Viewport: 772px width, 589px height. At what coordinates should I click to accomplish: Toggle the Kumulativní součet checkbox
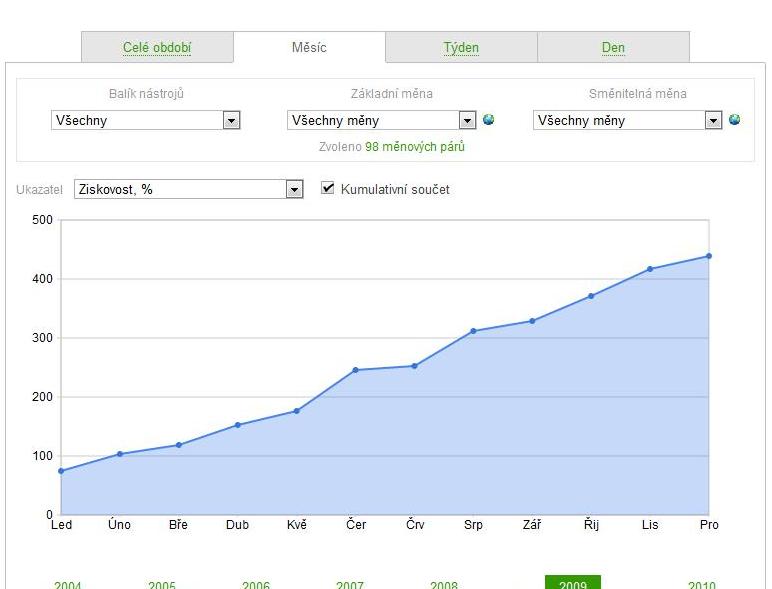328,188
